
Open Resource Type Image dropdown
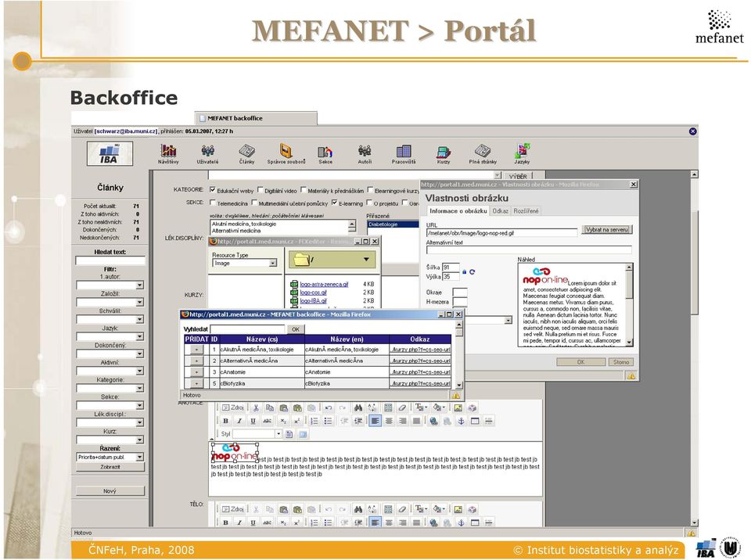245,263
